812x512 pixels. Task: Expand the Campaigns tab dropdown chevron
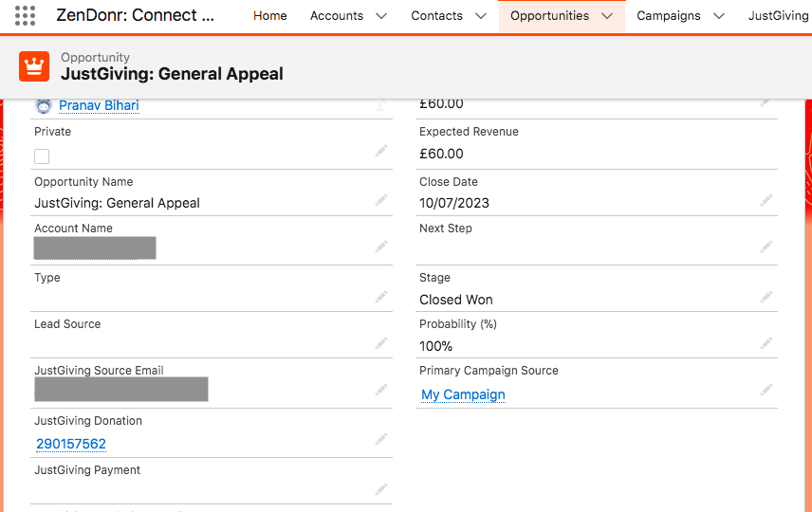click(x=719, y=16)
